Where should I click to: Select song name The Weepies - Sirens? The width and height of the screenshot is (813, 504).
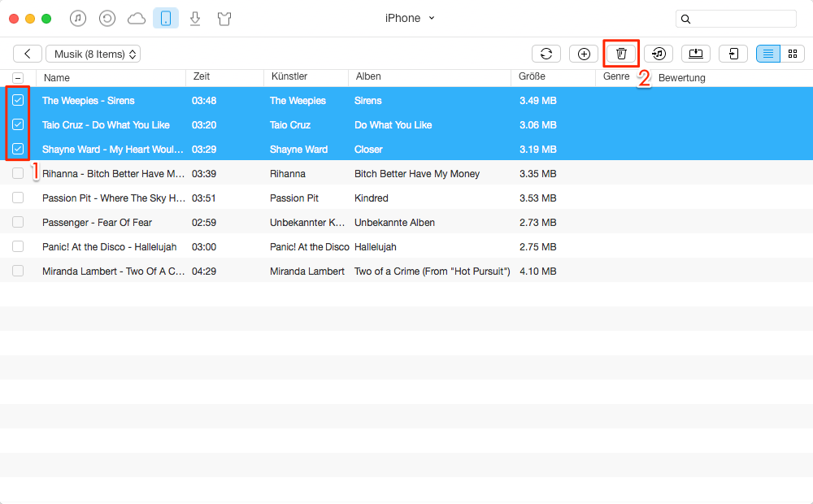pos(88,101)
